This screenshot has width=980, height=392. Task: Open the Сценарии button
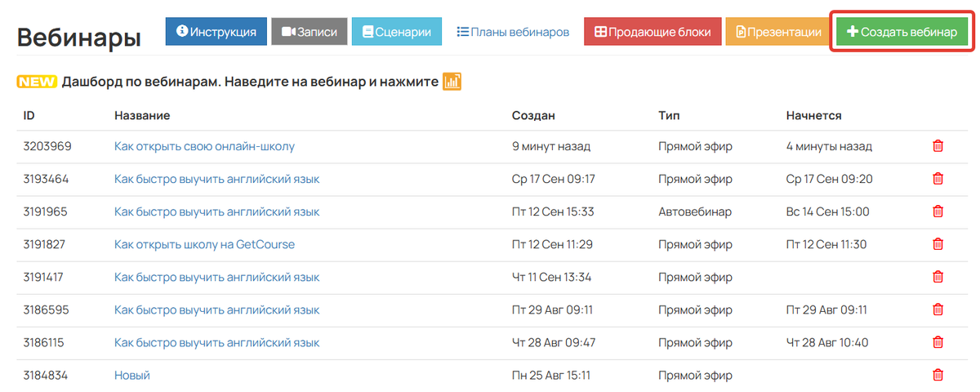click(x=397, y=32)
